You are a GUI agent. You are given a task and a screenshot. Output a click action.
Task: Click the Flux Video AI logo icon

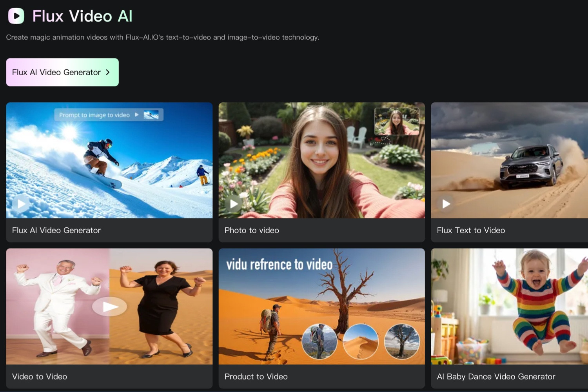16,16
